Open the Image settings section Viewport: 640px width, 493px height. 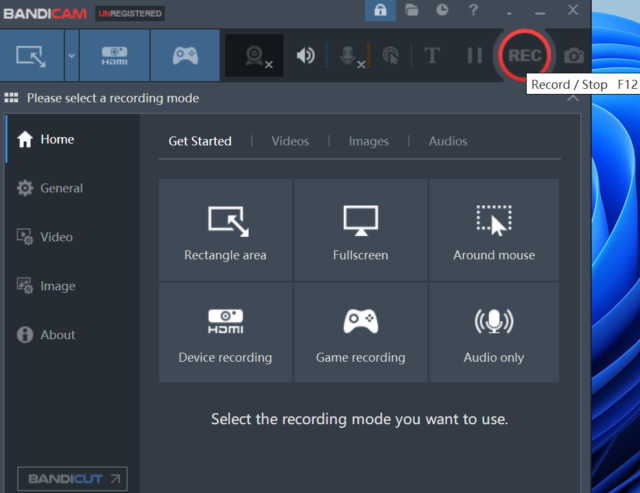[x=73, y=286]
